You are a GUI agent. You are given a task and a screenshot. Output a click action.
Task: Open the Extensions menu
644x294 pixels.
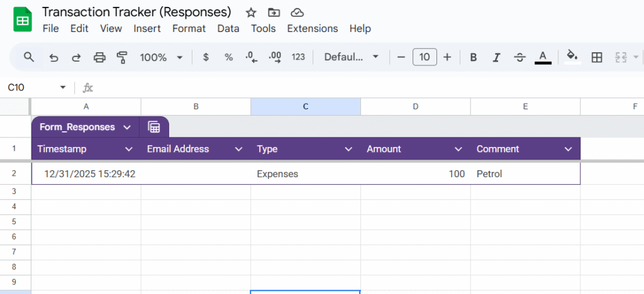[312, 28]
